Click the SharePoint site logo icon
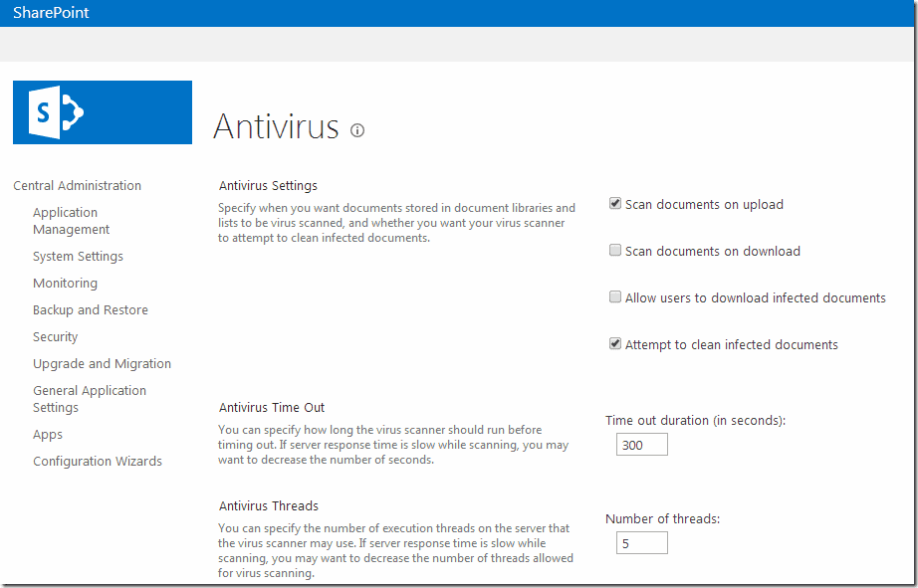This screenshot has width=918, height=588. (x=102, y=112)
